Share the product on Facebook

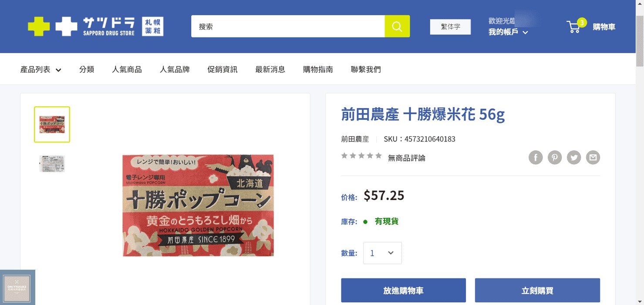click(535, 157)
